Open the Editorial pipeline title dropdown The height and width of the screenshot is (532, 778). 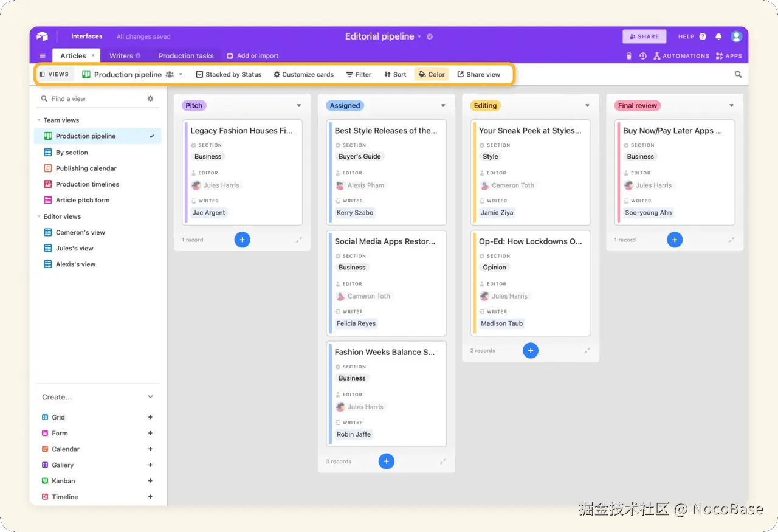(419, 36)
